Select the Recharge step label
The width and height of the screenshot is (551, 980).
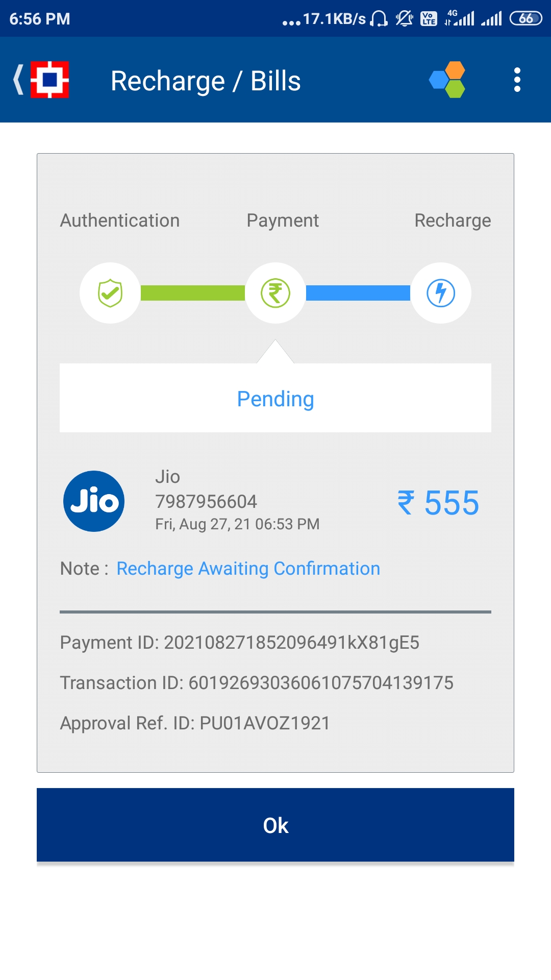[453, 220]
